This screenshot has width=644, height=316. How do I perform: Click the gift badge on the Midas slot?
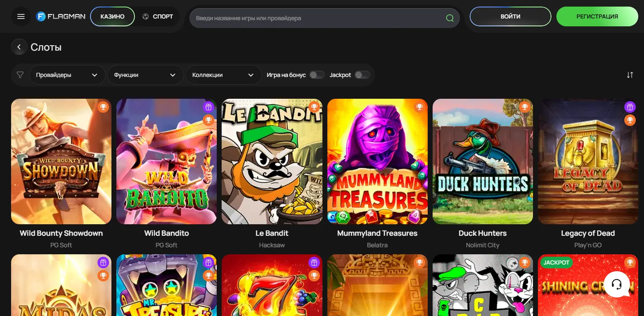tap(103, 263)
